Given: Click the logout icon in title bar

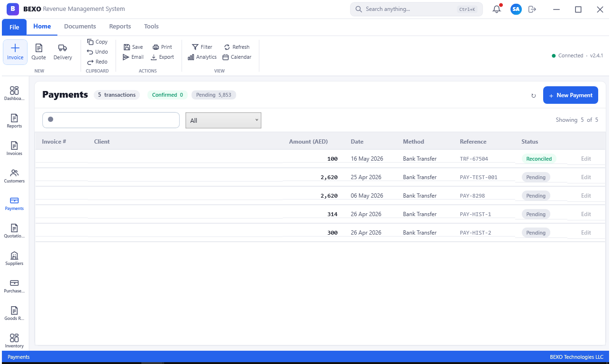Looking at the screenshot, I should (532, 9).
